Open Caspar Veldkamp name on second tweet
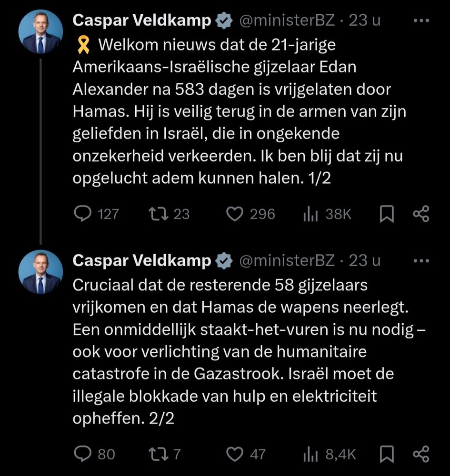 click(x=142, y=261)
